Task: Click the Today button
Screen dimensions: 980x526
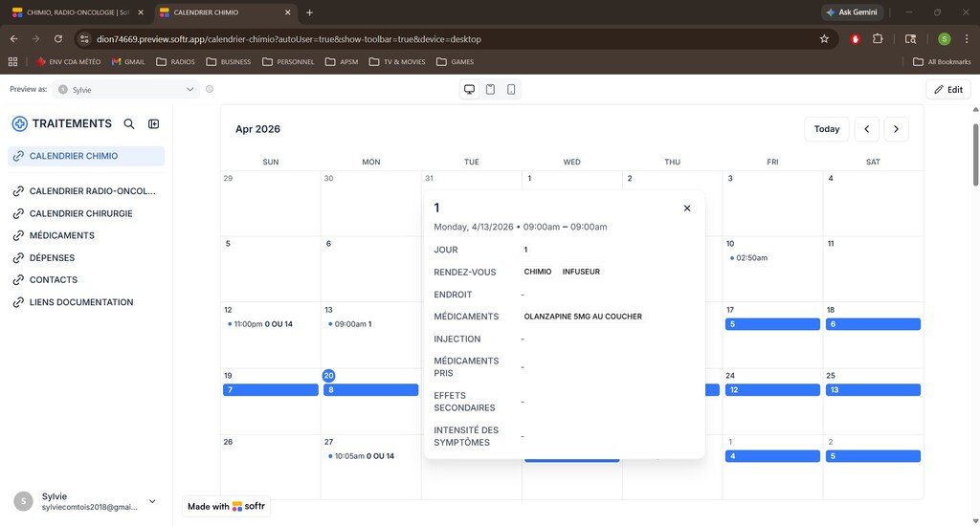Action: coord(826,129)
